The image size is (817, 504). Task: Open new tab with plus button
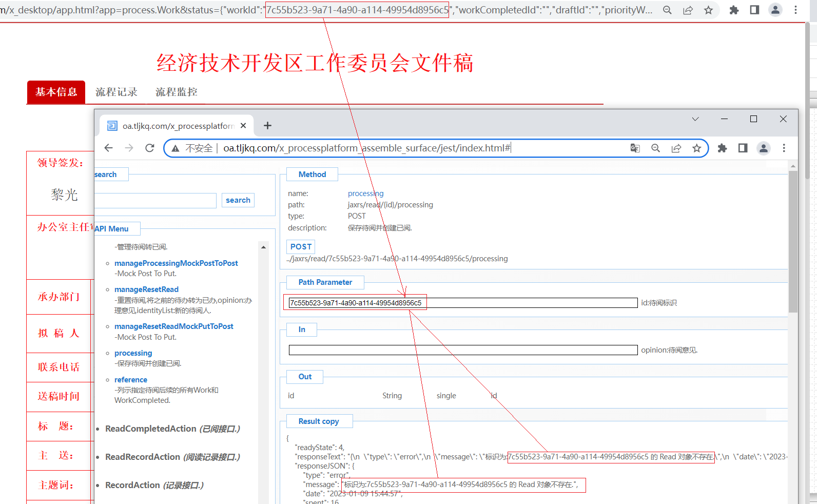pos(267,126)
